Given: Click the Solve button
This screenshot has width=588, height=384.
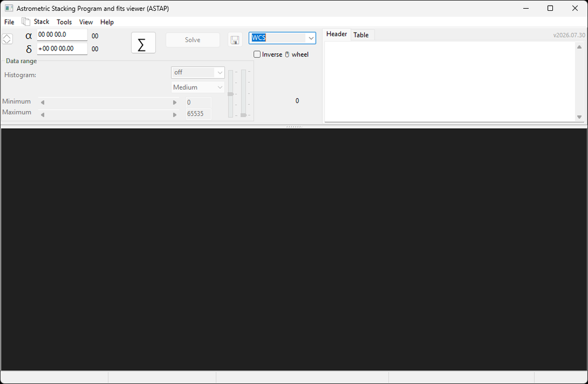Looking at the screenshot, I should point(193,40).
